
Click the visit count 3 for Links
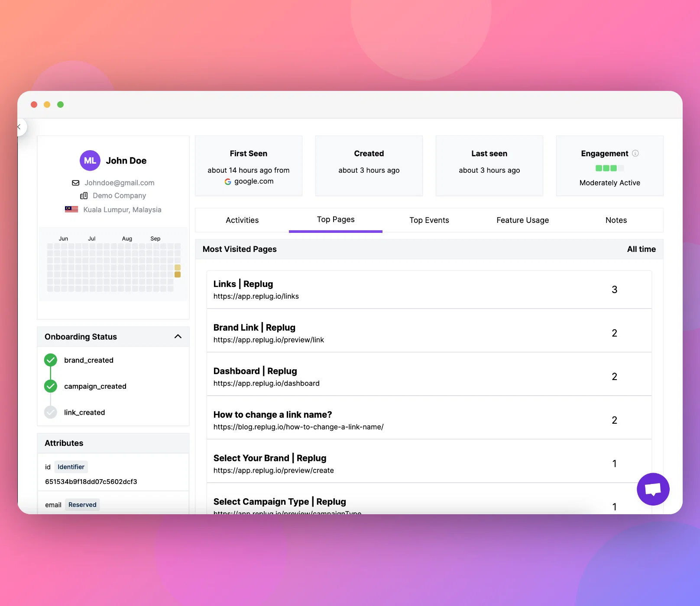click(614, 290)
